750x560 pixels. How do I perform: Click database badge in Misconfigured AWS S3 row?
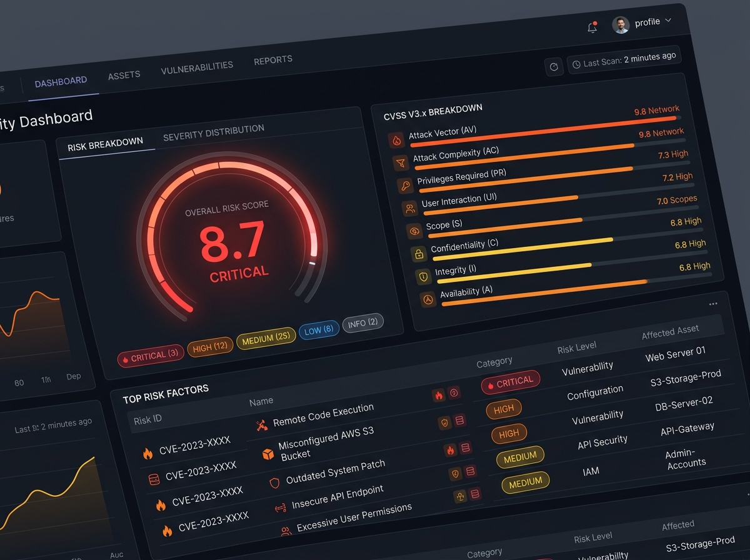460,420
